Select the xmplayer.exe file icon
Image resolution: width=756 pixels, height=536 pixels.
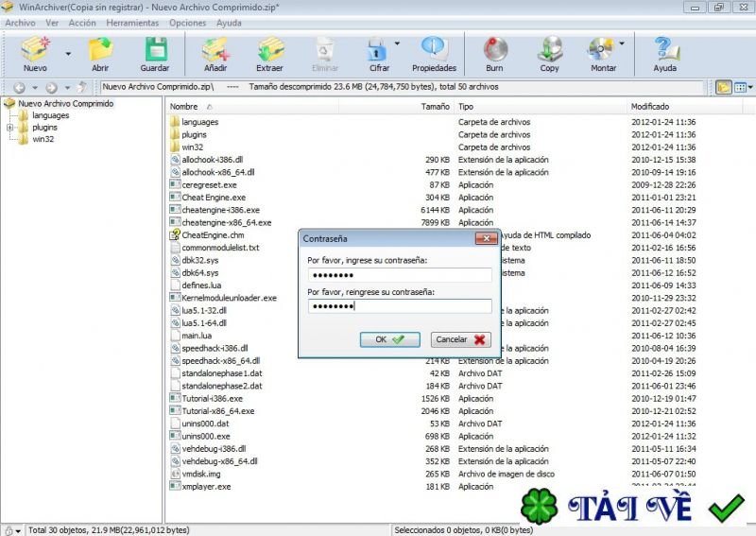(x=175, y=486)
